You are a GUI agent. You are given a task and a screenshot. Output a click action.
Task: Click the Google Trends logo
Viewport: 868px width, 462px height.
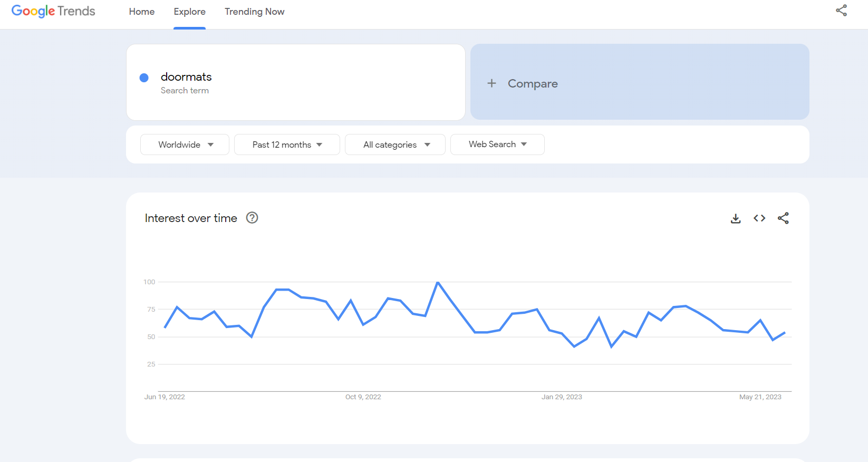pyautogui.click(x=53, y=11)
